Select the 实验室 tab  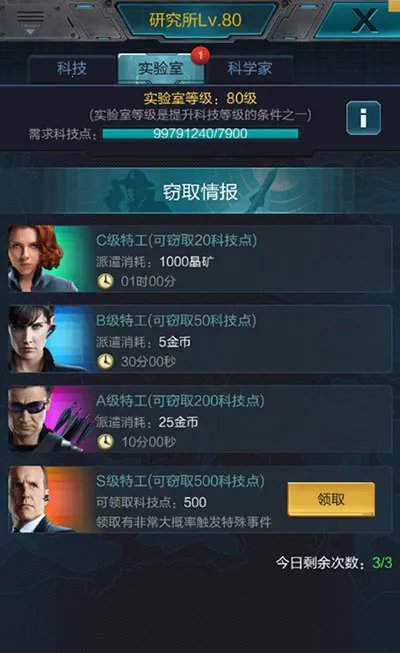coord(161,69)
